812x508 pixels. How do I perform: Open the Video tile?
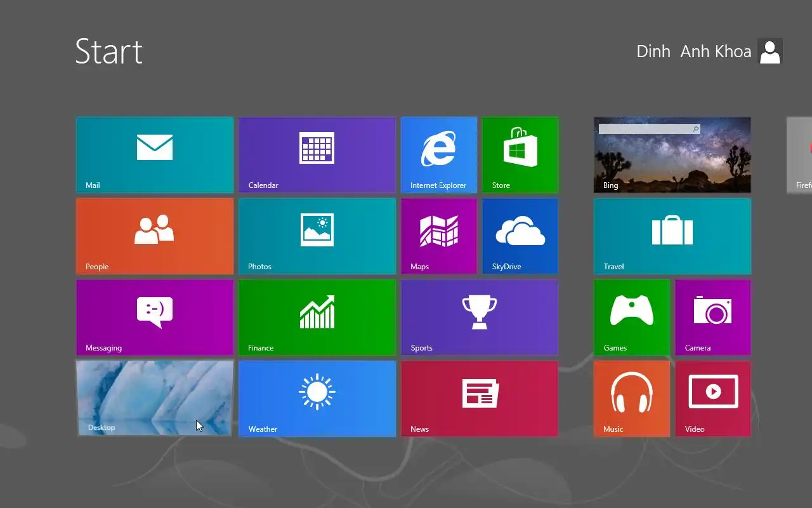point(713,399)
